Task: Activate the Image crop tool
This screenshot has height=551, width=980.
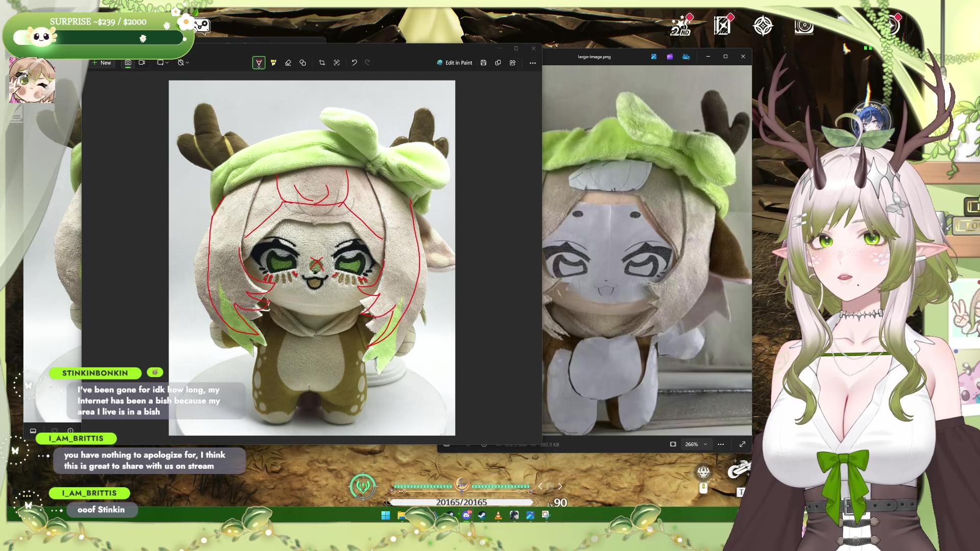Action: click(322, 63)
